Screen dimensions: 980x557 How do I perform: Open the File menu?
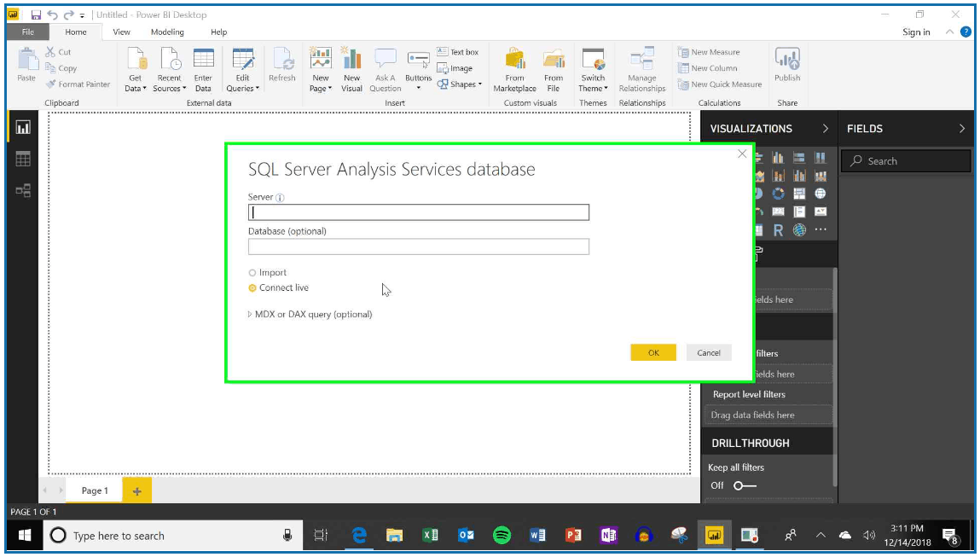pos(28,32)
